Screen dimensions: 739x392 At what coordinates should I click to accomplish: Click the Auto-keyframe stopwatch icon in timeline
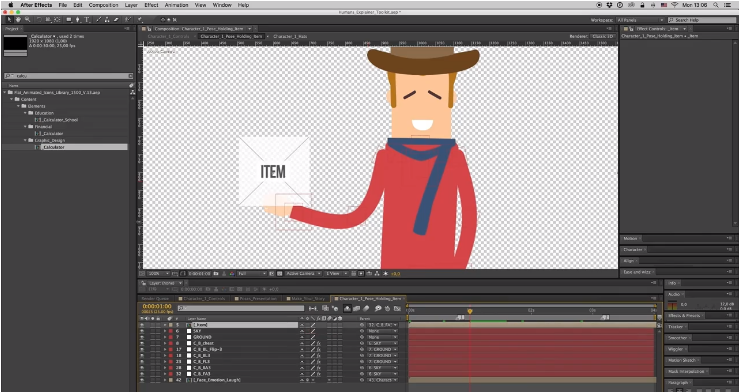point(387,309)
